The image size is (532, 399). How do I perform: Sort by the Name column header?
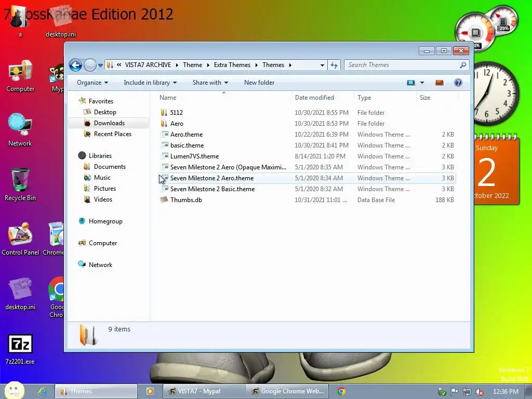click(224, 97)
